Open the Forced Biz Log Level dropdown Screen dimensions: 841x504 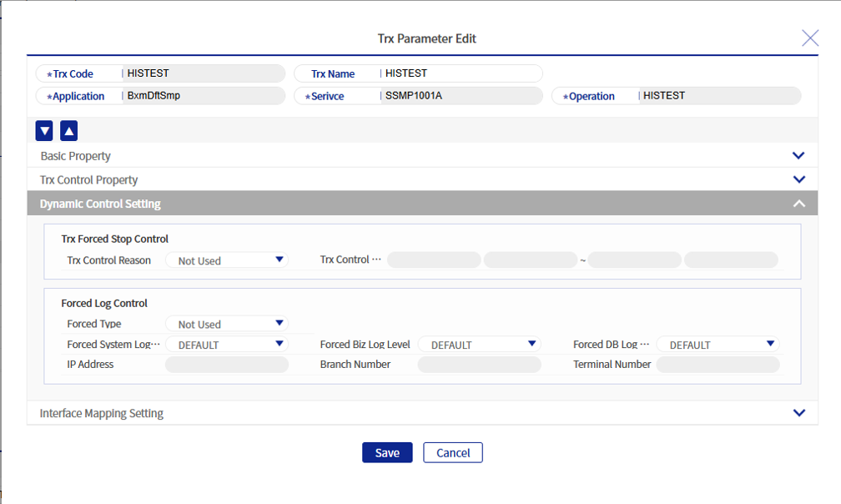point(480,345)
